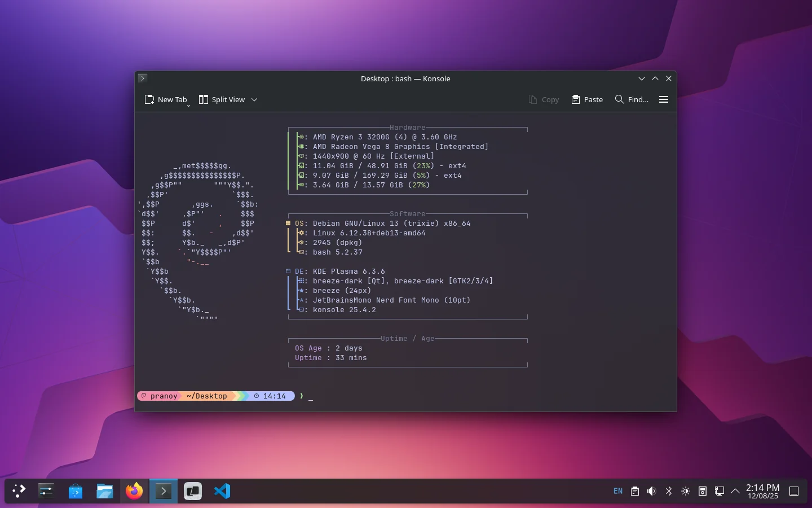This screenshot has height=508, width=812.
Task: Switch keyboard layout via EN indicator
Action: click(x=618, y=491)
